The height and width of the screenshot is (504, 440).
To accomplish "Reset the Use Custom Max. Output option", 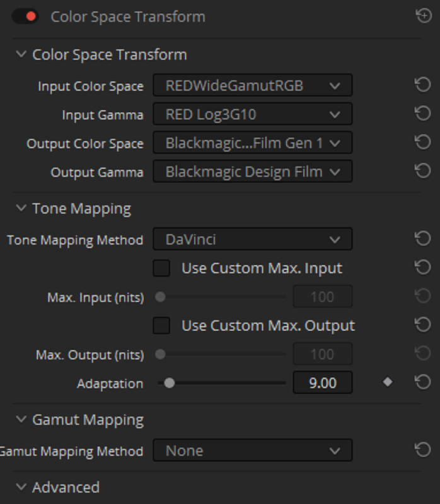I will pos(422,324).
